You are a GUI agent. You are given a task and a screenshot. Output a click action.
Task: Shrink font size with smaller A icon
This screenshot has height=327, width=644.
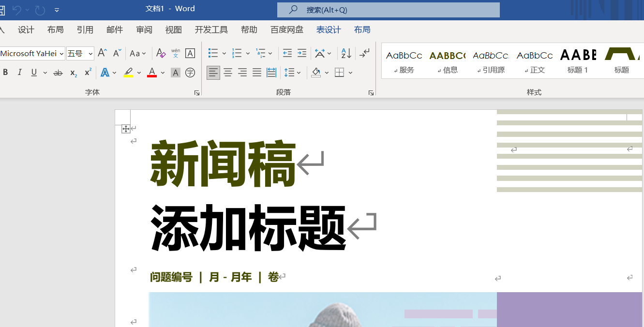click(117, 53)
